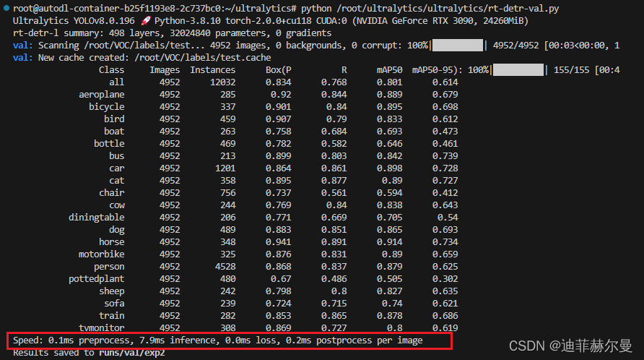This screenshot has width=644, height=360.
Task: Click the 'runs/val/exp2' results path
Action: 132,353
